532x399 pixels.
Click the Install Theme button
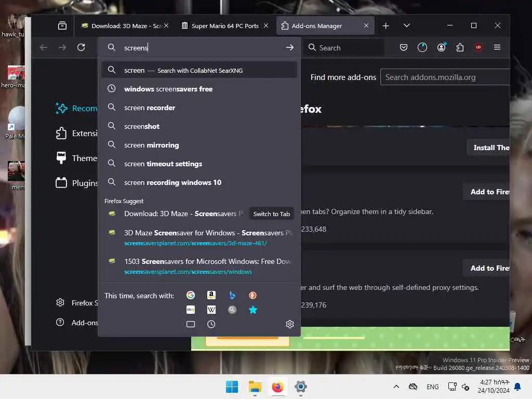click(488, 147)
